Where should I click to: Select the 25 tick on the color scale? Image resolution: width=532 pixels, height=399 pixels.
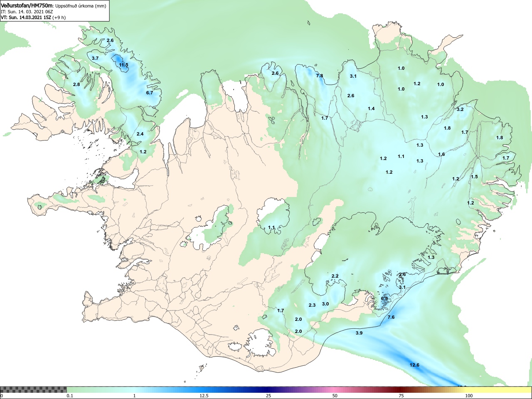point(268,396)
